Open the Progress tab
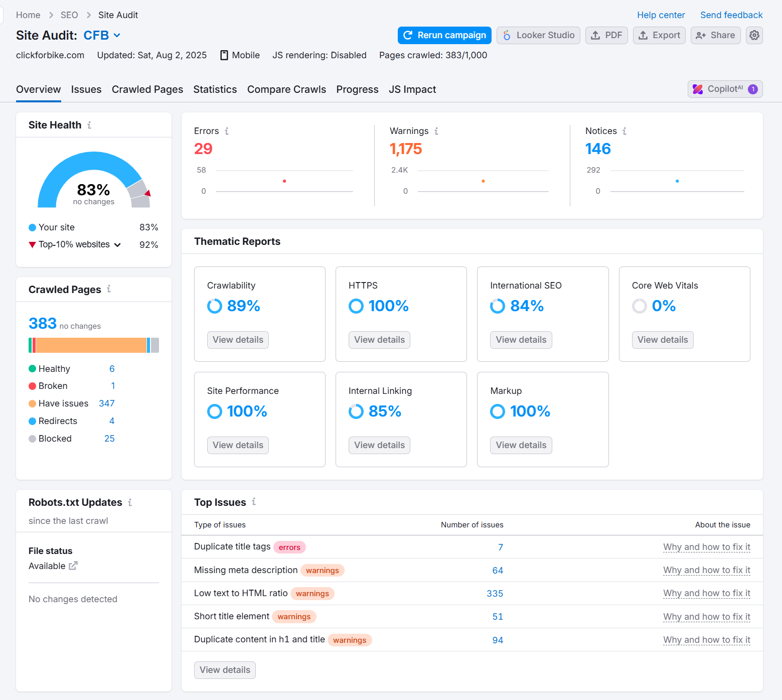 pos(358,89)
